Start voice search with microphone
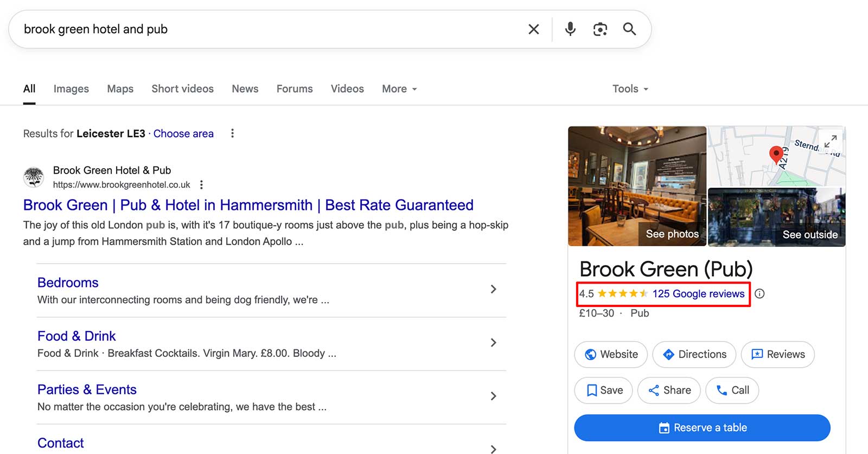This screenshot has width=868, height=454. click(570, 29)
